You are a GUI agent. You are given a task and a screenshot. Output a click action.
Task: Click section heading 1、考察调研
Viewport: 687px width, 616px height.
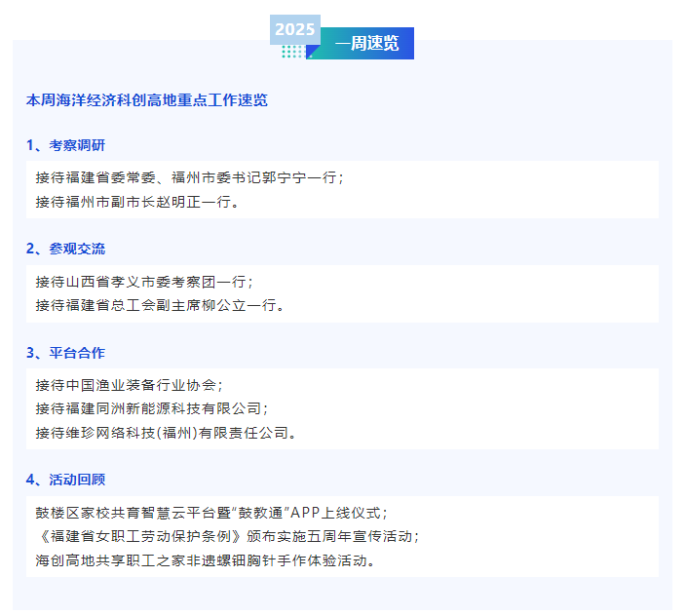click(65, 145)
